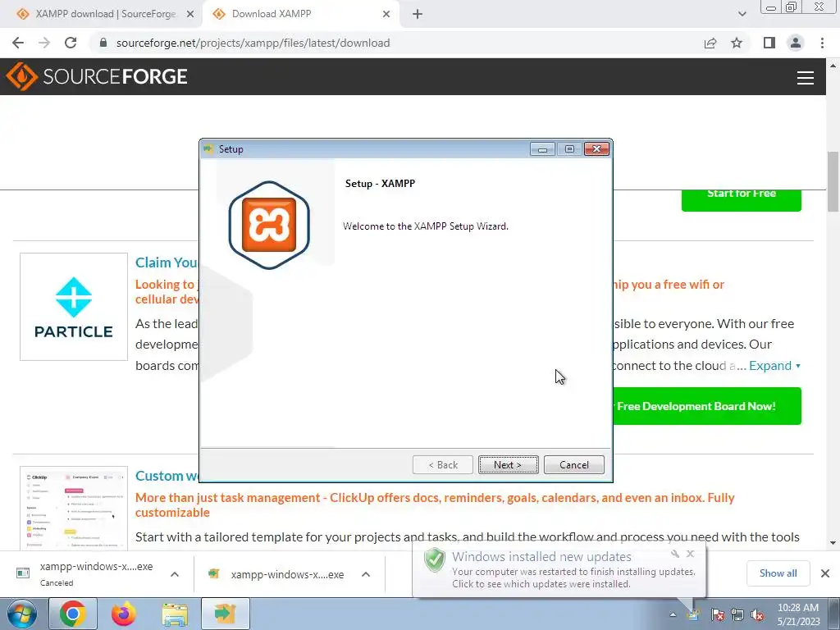Open the Windows Start menu
The width and height of the screenshot is (840, 630).
point(22,614)
